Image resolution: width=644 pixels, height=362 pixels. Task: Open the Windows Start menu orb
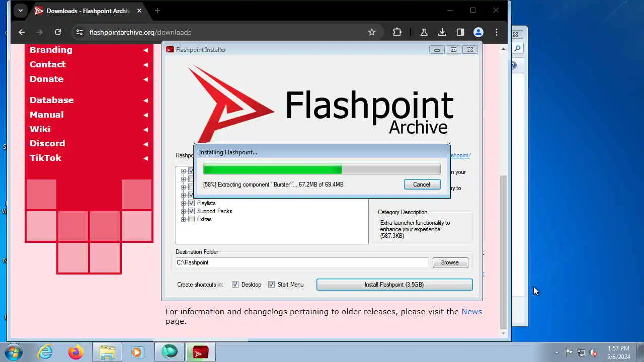14,352
